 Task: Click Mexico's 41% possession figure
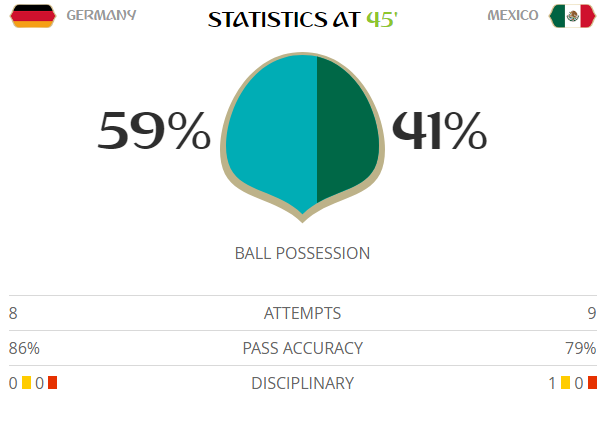(440, 131)
